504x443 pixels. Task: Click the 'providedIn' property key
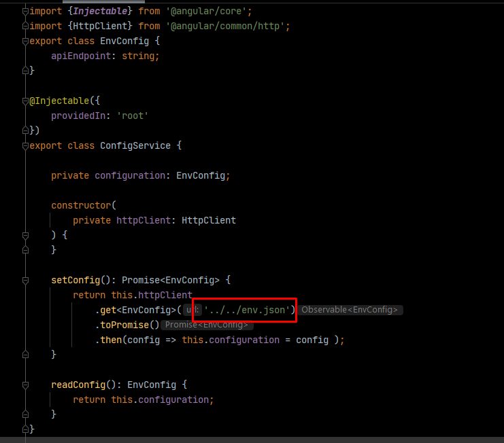pyautogui.click(x=78, y=116)
